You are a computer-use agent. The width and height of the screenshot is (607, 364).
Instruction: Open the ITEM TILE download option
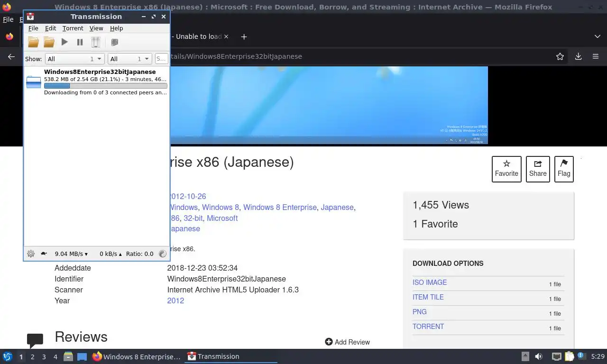[x=428, y=297]
